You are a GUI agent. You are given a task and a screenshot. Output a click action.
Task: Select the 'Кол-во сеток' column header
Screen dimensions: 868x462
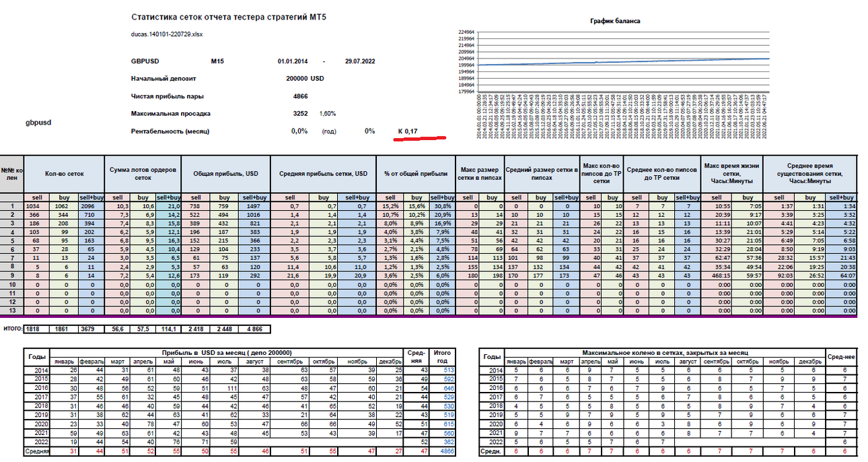click(64, 173)
